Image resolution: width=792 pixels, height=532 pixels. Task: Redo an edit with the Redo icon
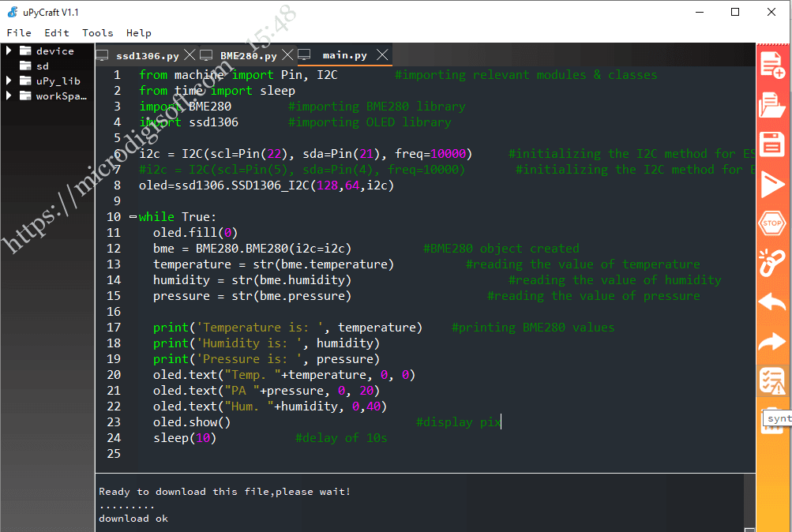tap(771, 343)
